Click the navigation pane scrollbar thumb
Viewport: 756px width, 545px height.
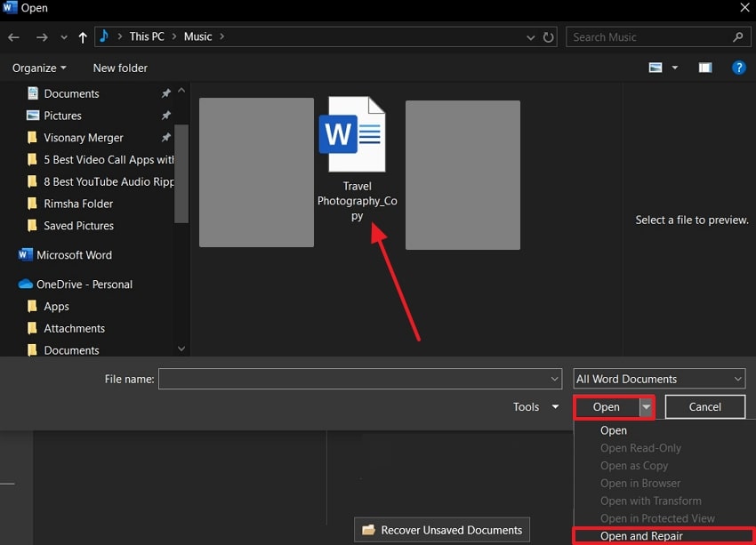coord(181,173)
